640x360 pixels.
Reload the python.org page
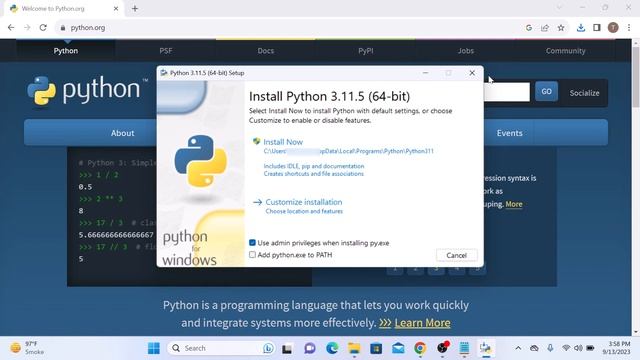pos(43,28)
